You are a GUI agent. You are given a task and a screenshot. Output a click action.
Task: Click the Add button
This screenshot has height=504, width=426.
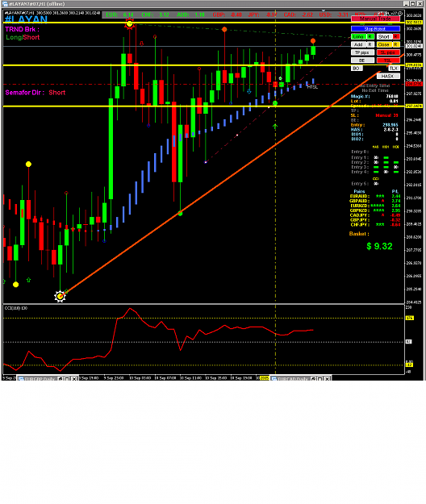358,44
